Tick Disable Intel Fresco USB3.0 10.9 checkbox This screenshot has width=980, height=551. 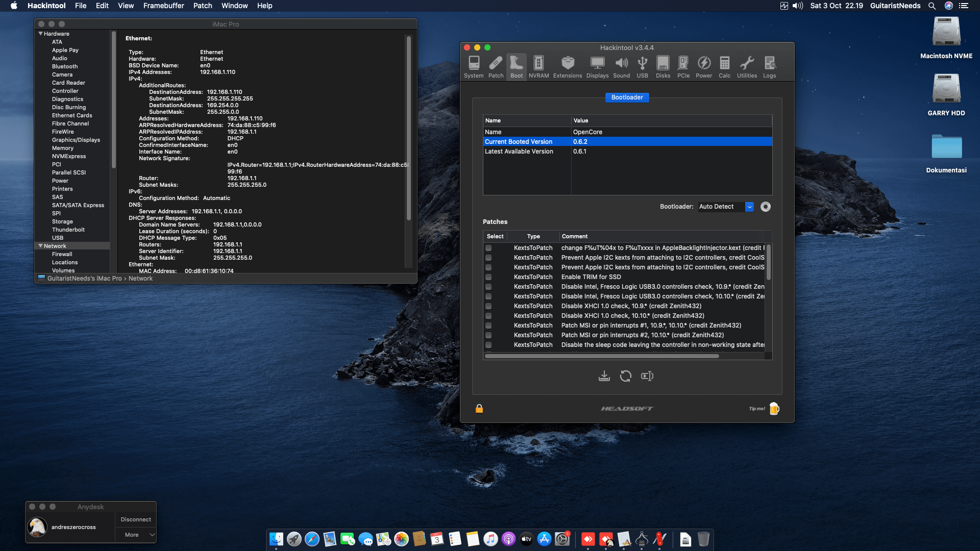(488, 287)
